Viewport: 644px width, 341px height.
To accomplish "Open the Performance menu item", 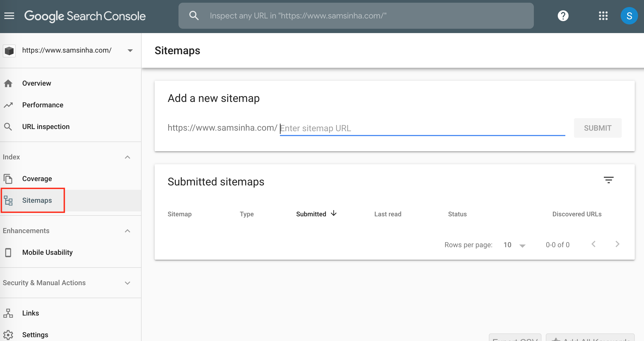I will (x=71, y=105).
